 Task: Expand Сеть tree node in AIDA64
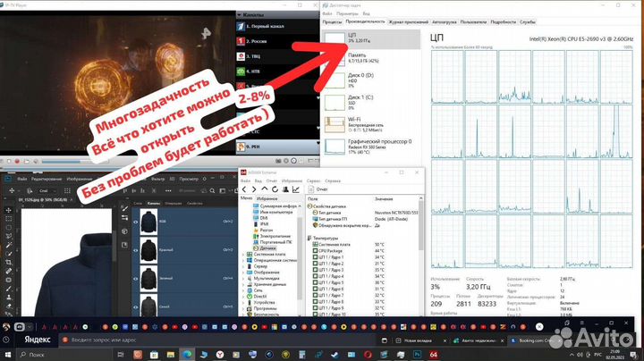(243, 290)
